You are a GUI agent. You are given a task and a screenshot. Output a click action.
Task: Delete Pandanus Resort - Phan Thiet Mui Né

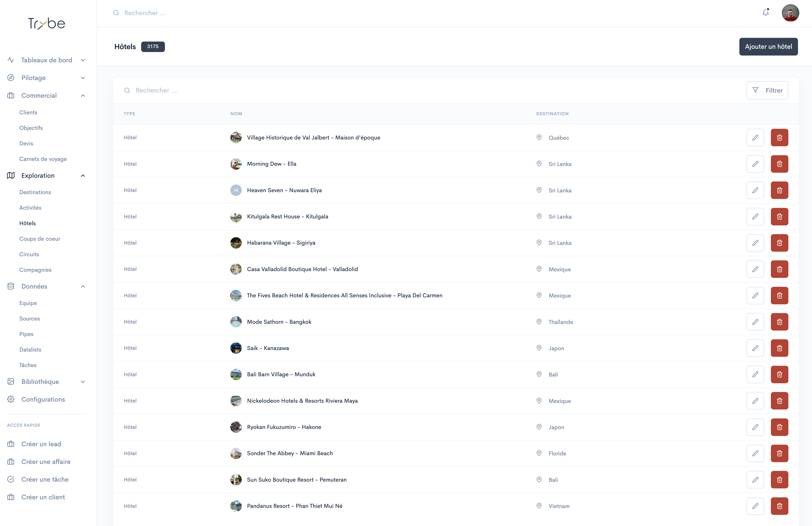tap(779, 506)
